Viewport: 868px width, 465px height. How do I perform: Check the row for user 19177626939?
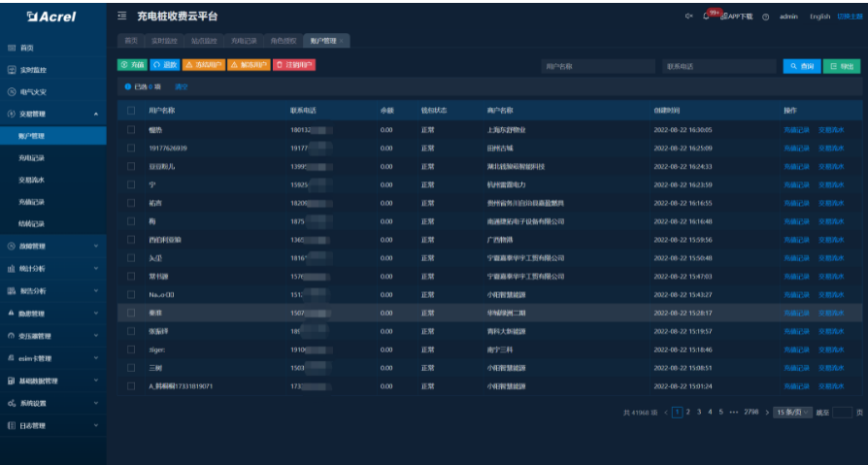pos(131,148)
